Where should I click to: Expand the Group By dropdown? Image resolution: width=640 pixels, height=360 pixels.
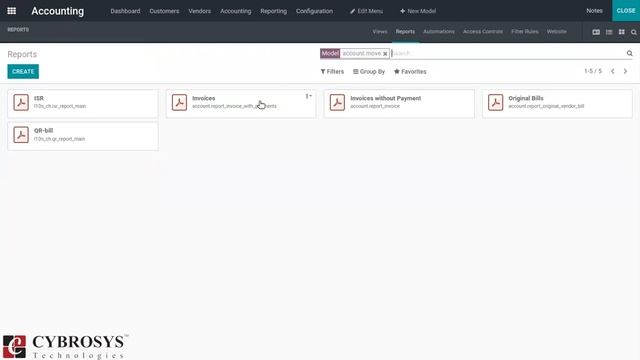pos(369,71)
